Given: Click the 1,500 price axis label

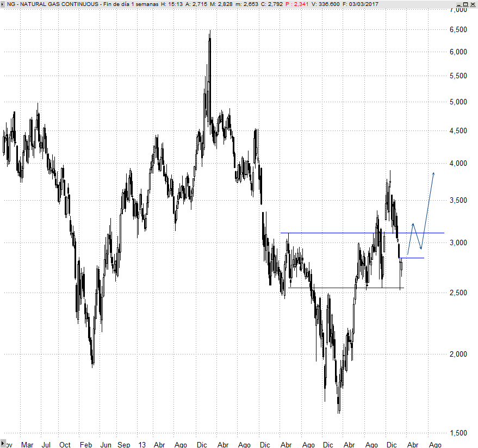Looking at the screenshot, I should click(458, 433).
